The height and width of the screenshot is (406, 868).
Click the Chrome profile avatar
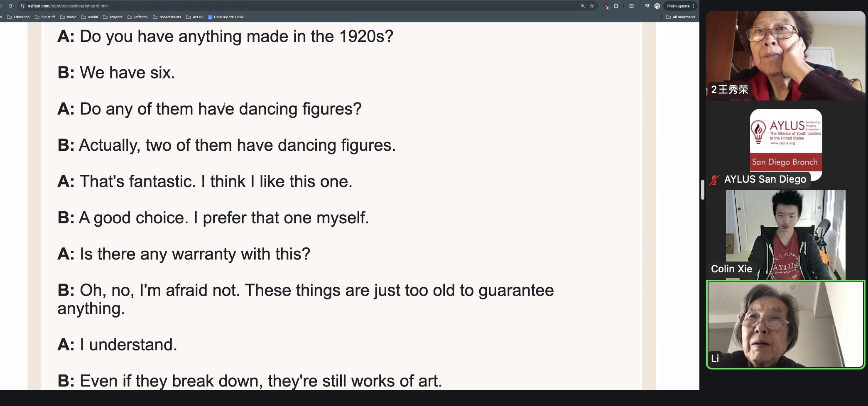coord(657,6)
